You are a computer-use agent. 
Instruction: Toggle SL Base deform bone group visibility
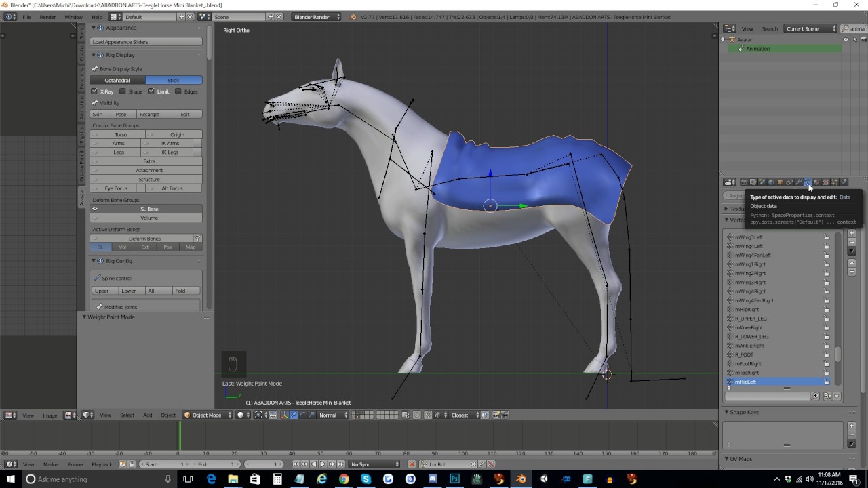95,209
